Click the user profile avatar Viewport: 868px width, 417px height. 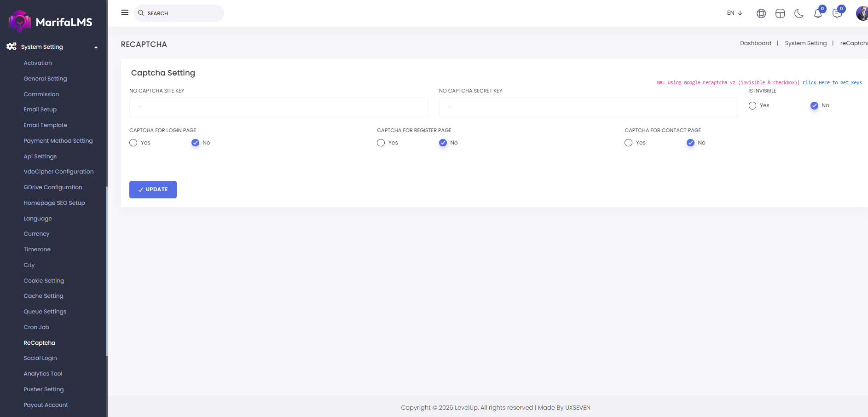pyautogui.click(x=862, y=13)
